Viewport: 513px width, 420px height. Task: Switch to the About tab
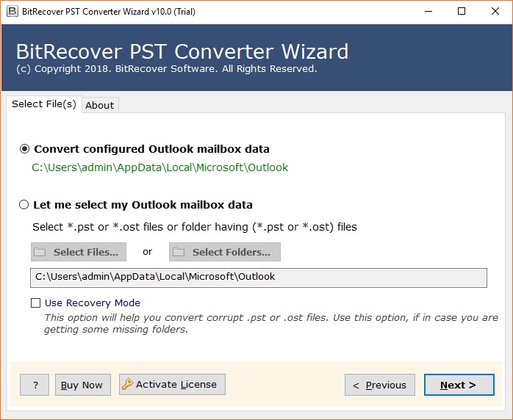[x=100, y=105]
